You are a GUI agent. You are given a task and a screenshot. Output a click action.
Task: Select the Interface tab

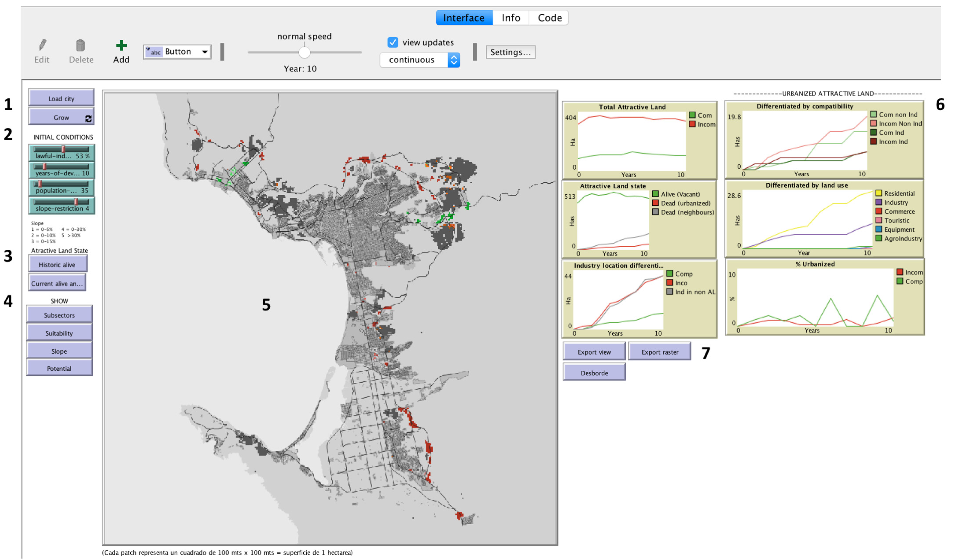464,18
